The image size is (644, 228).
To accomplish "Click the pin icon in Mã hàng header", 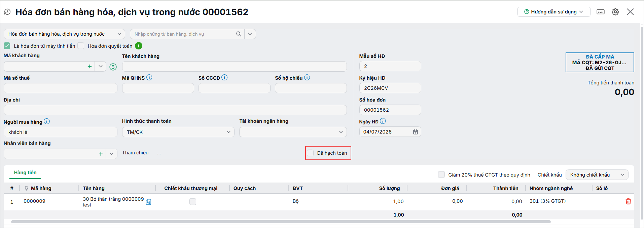I will (x=26, y=188).
